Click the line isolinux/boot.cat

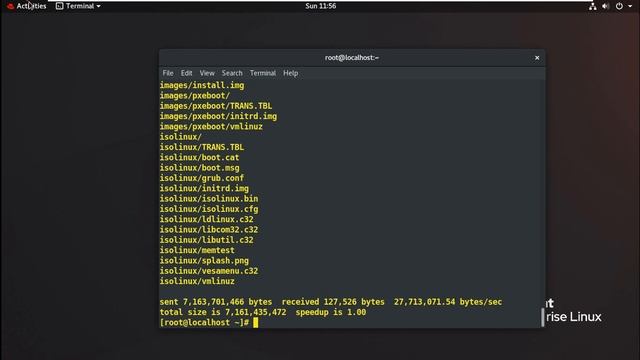click(200, 158)
